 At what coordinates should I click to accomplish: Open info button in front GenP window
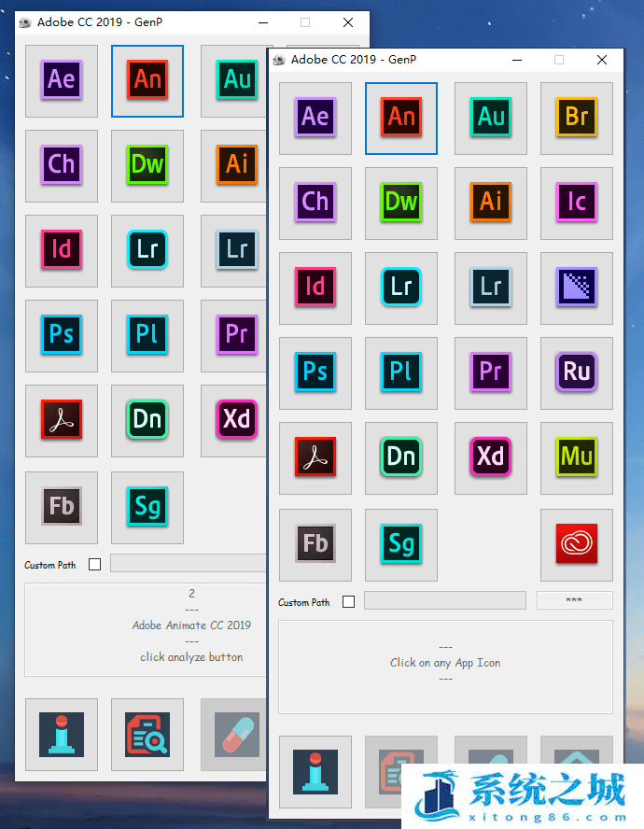(315, 771)
